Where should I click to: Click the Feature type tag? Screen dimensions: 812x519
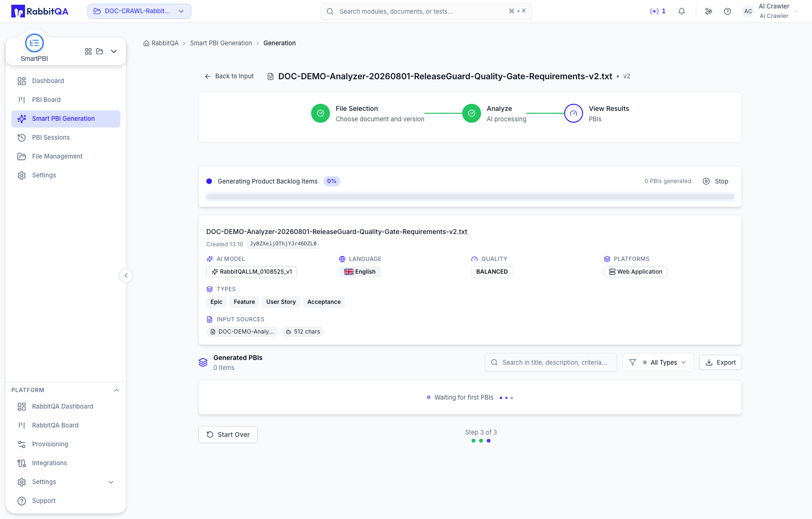(x=244, y=302)
